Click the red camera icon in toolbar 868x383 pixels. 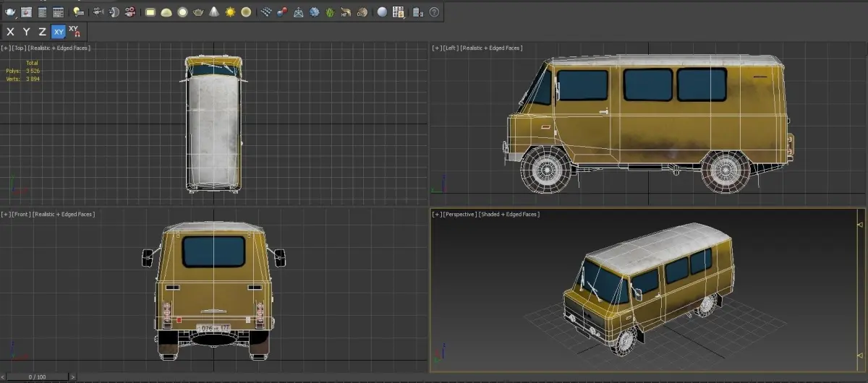click(130, 12)
